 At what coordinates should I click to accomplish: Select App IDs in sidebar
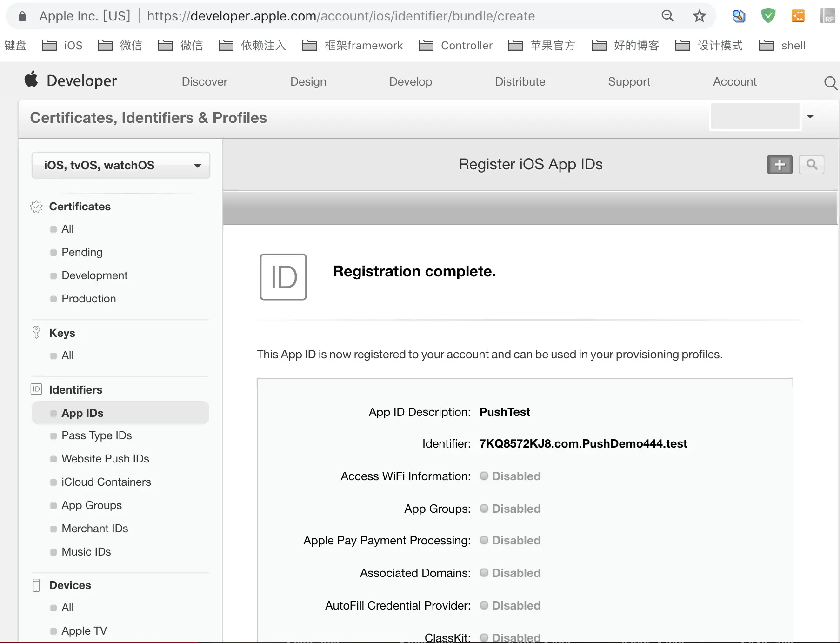pyautogui.click(x=120, y=413)
